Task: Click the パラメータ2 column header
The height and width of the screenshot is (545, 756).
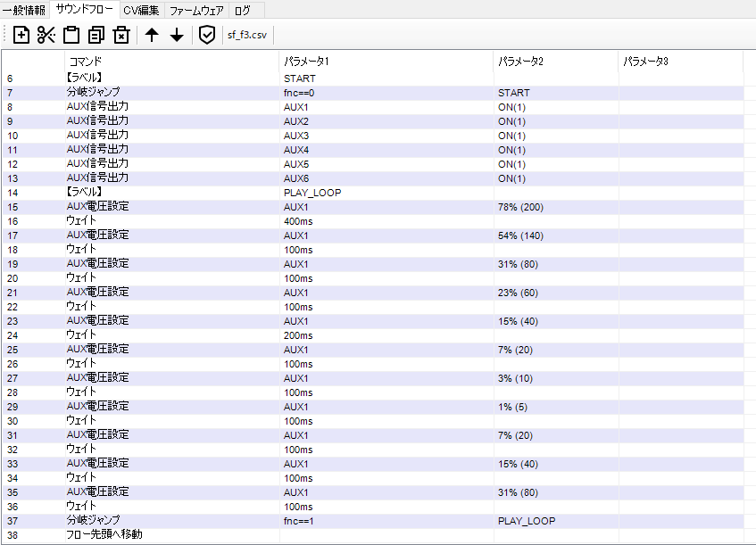Action: pos(521,61)
